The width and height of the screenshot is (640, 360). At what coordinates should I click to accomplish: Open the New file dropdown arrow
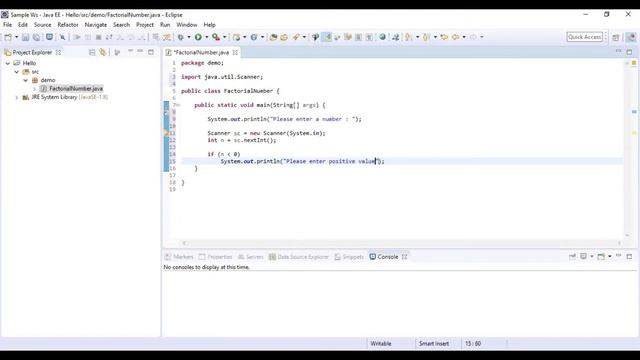(16, 37)
